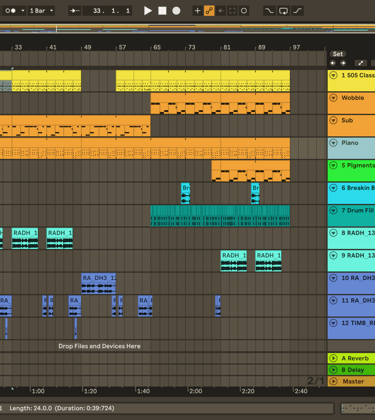Viewport: 375px width, 420px height.
Task: Select the Piano track name
Action: (350, 143)
